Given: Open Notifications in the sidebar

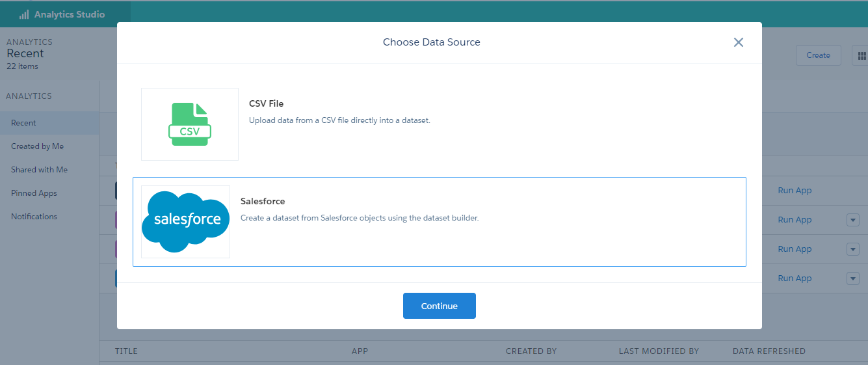Looking at the screenshot, I should [x=34, y=217].
